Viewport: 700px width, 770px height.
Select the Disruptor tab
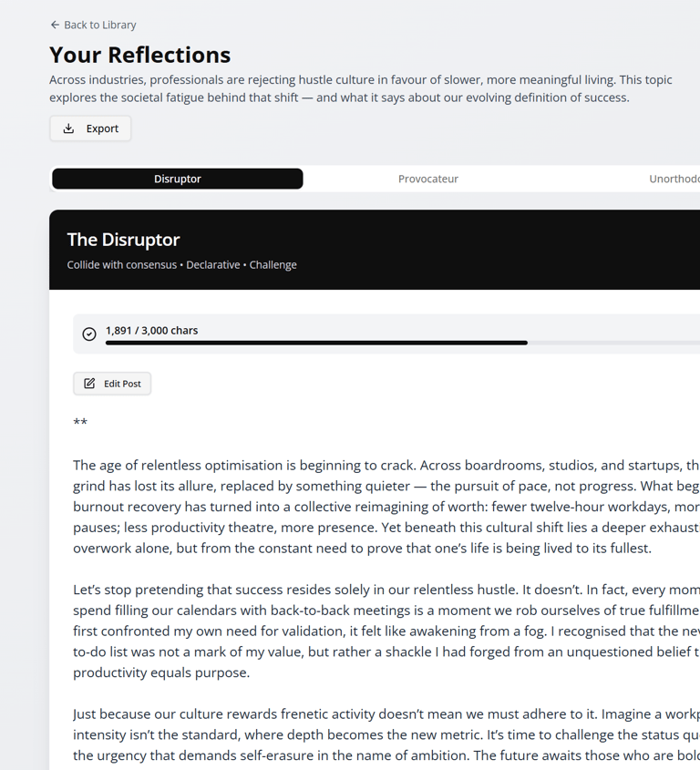pos(178,179)
